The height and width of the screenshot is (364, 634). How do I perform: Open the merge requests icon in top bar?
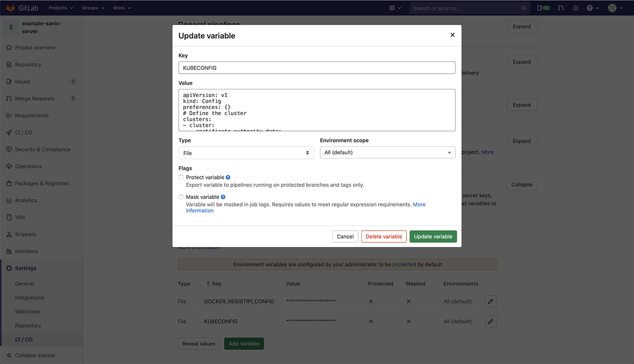click(x=560, y=7)
